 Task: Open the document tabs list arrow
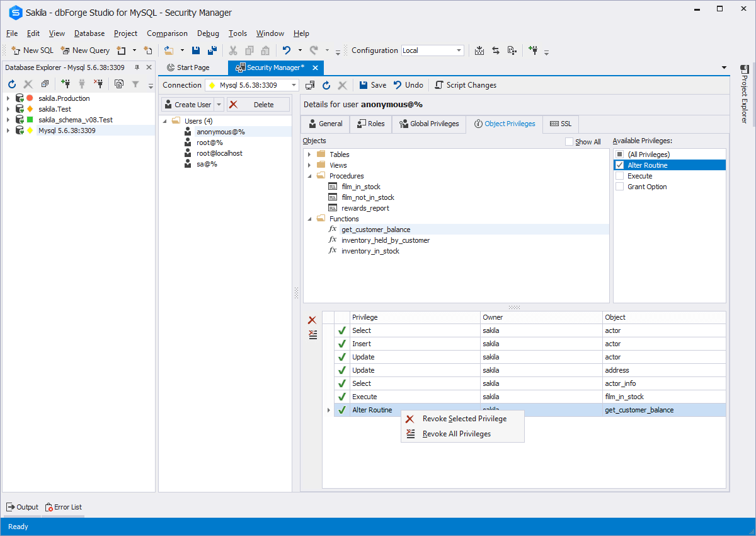(724, 67)
